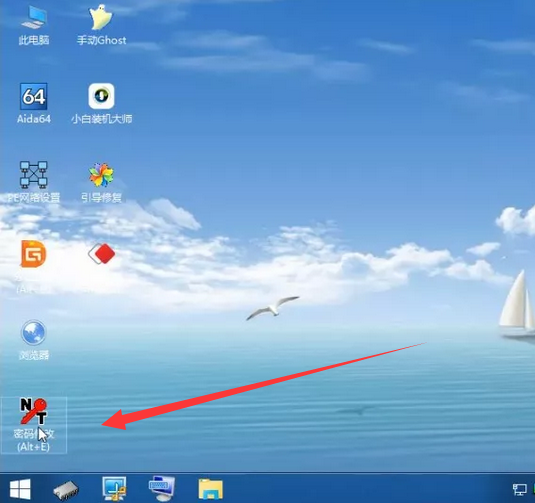This screenshot has height=503, width=535.
Task: Click the memory chip taskbar icon
Action: point(66,490)
